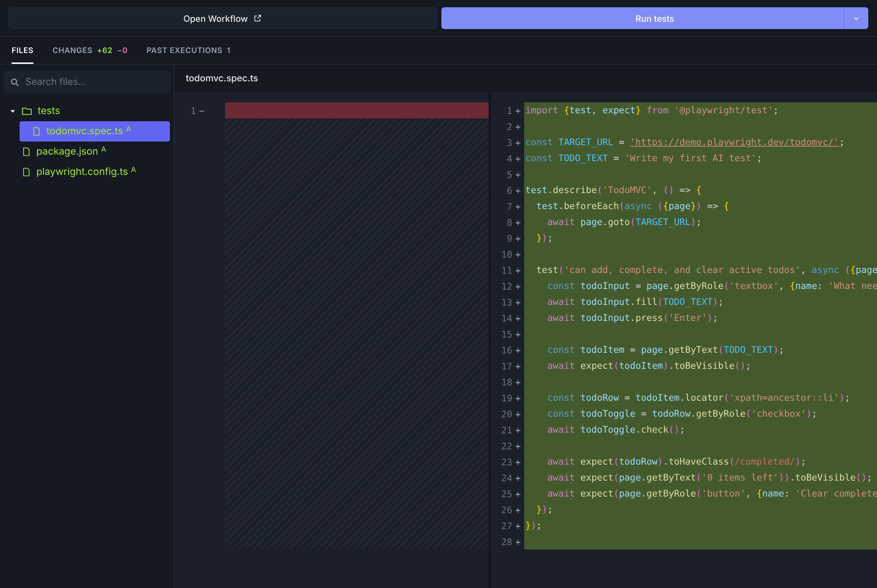This screenshot has width=877, height=588.
Task: Open the PAST EXECUTIONS tab
Action: [188, 50]
